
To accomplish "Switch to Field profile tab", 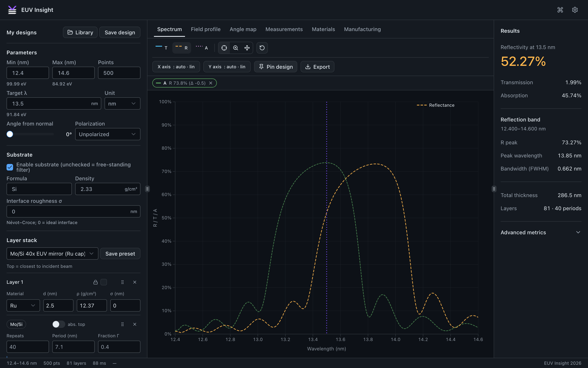I will click(206, 29).
